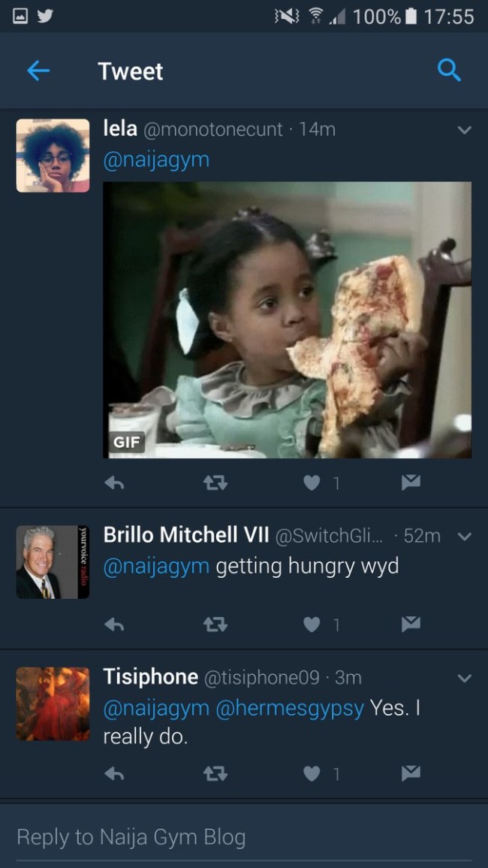The width and height of the screenshot is (488, 868).
Task: Send lela's tweet via direct message
Action: [411, 482]
